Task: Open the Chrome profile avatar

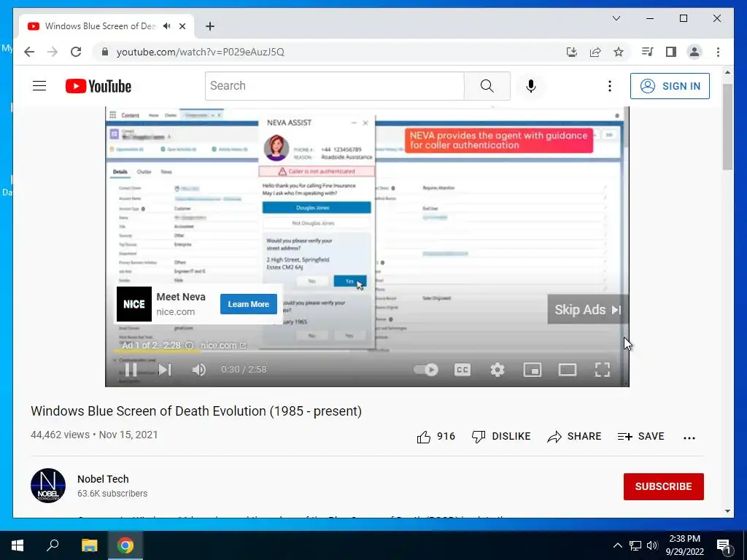Action: (x=694, y=52)
